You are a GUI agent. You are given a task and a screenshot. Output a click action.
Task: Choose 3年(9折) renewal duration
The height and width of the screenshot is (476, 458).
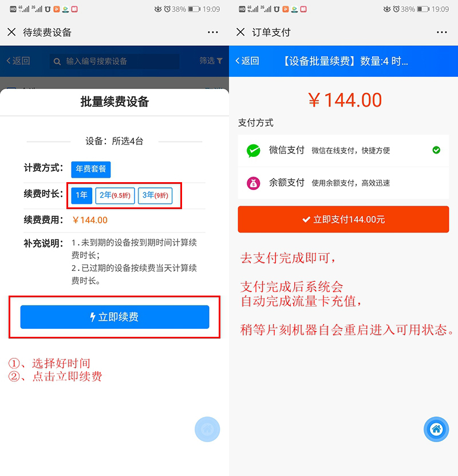[155, 195]
